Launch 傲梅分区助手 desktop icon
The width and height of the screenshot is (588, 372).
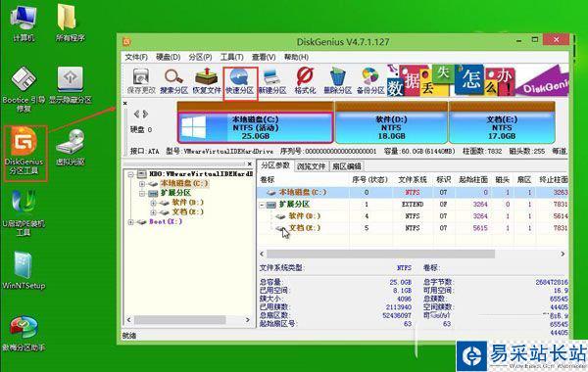pyautogui.click(x=24, y=334)
